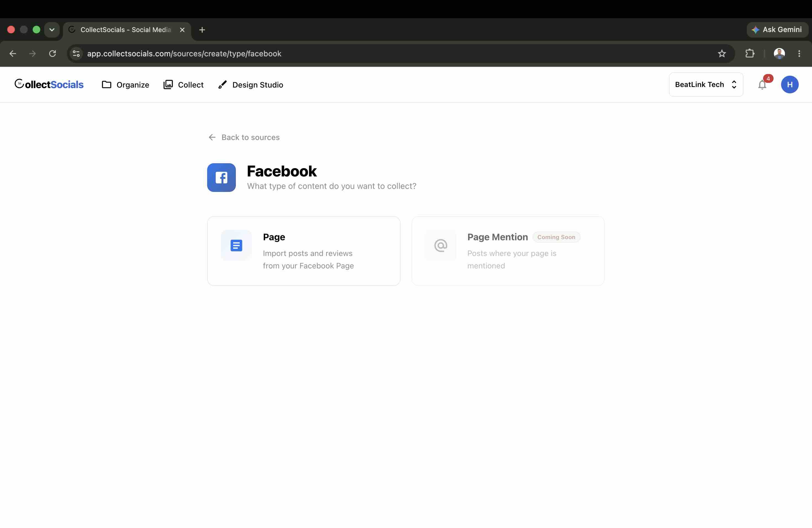The height and width of the screenshot is (528, 812).
Task: Select the Page Mention card
Action: click(508, 251)
